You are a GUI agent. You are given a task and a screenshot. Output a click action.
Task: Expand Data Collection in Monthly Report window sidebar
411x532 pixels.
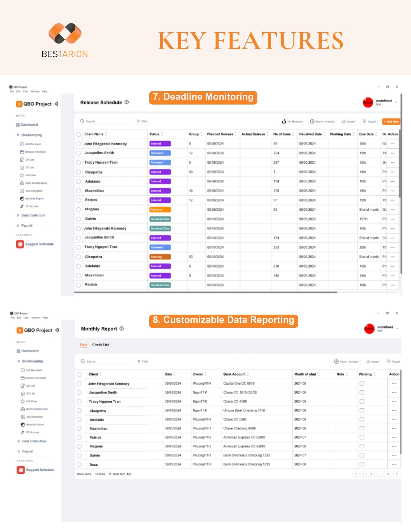click(x=19, y=441)
